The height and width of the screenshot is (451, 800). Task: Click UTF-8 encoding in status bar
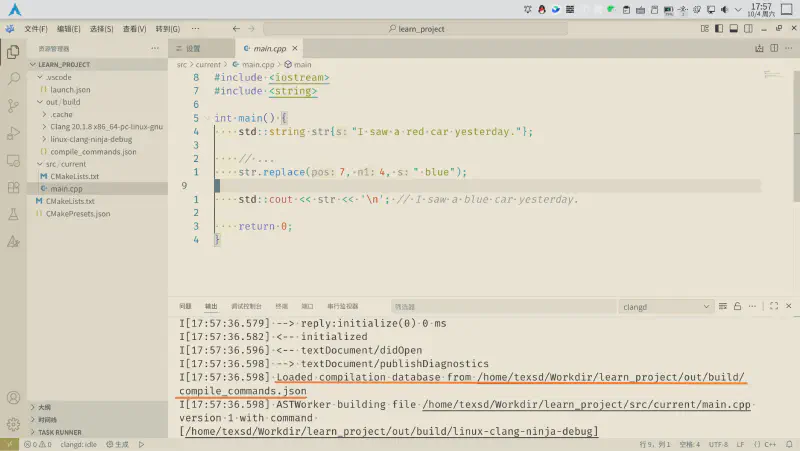(717, 444)
